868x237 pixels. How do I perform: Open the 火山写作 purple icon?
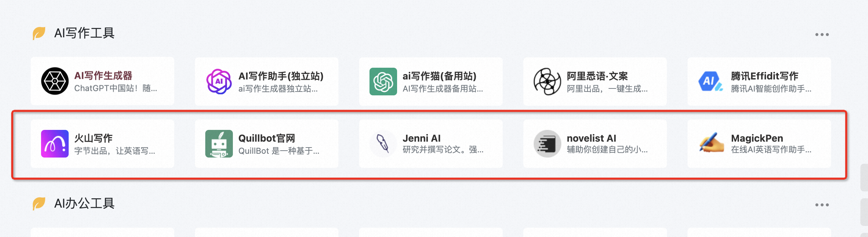55,144
